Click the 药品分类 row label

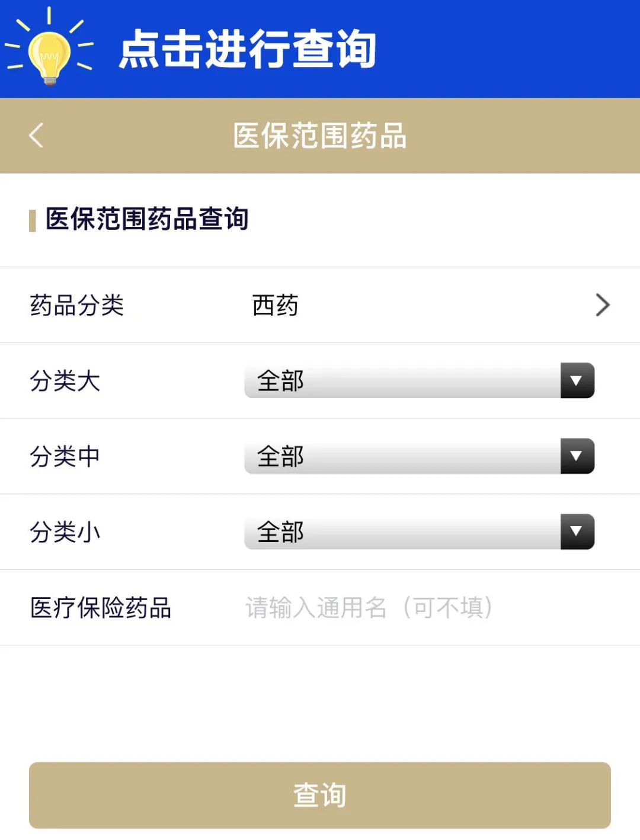click(x=77, y=306)
